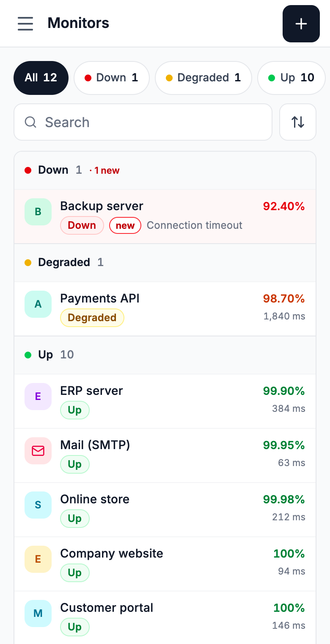Click the 92.40% uptime value

point(284,206)
